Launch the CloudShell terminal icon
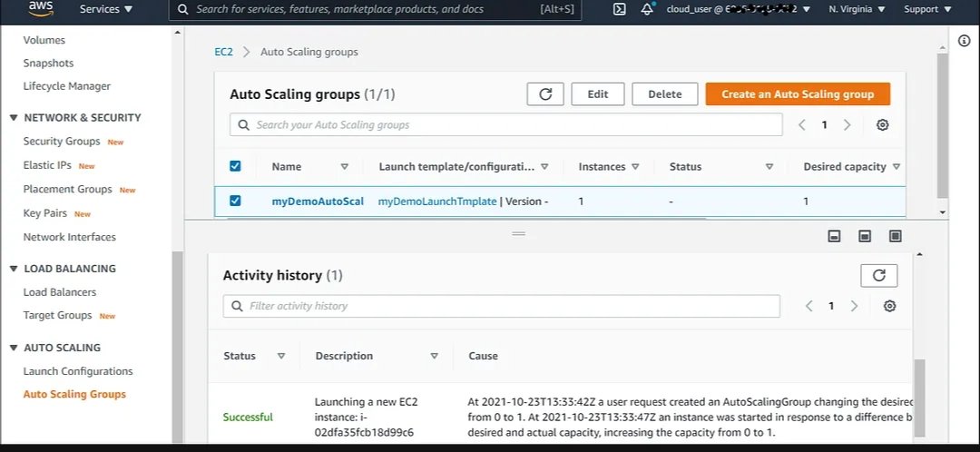 [x=620, y=9]
